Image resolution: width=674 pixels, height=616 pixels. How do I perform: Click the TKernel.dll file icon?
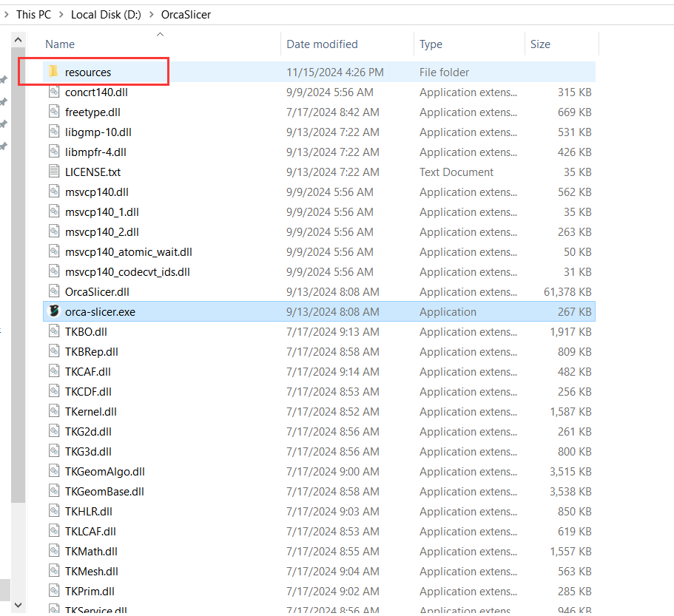(x=54, y=411)
